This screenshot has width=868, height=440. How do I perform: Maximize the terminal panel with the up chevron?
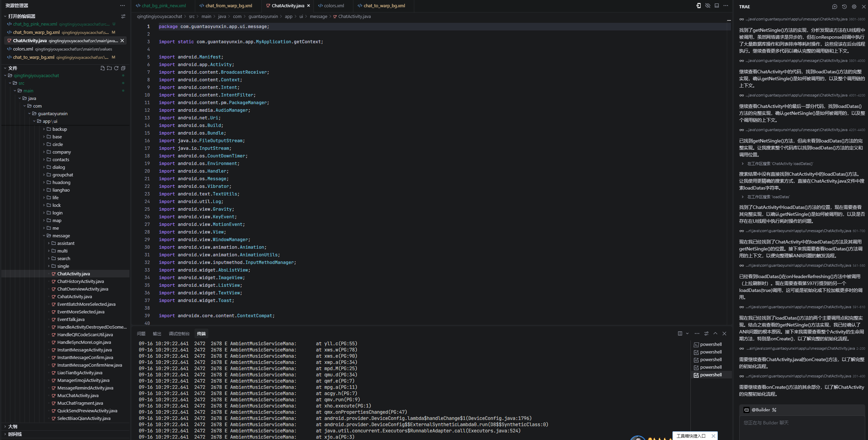(x=715, y=333)
